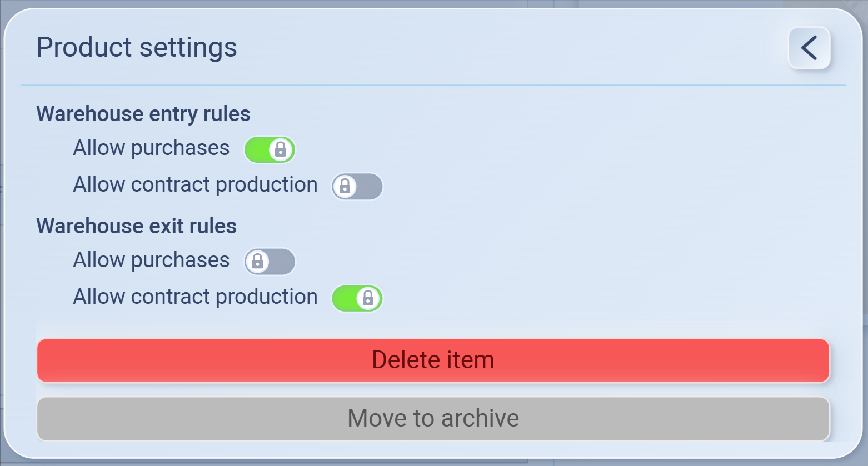Select the Warehouse exit rules heading
This screenshot has height=466, width=868.
point(137,226)
